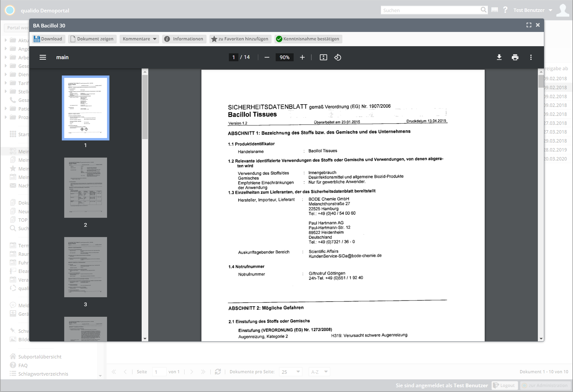This screenshot has height=392, width=573.
Task: Click Kenntnisnahme bestätigen
Action: pyautogui.click(x=308, y=39)
